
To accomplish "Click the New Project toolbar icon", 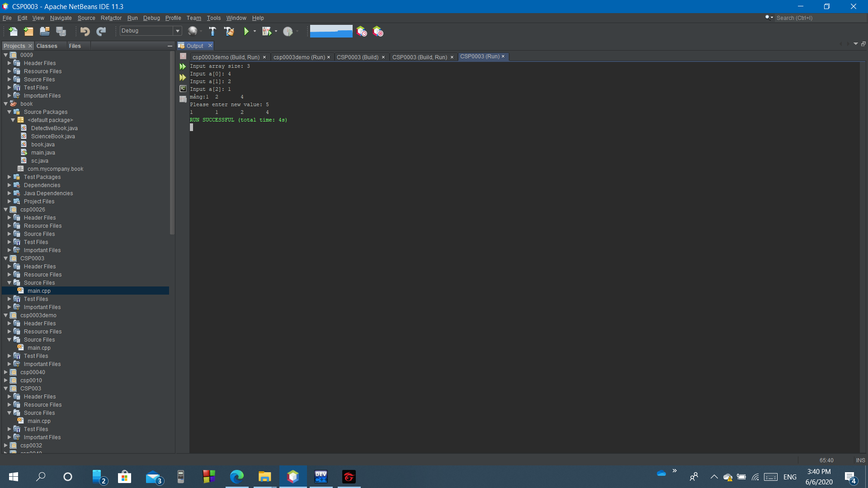I will click(28, 31).
